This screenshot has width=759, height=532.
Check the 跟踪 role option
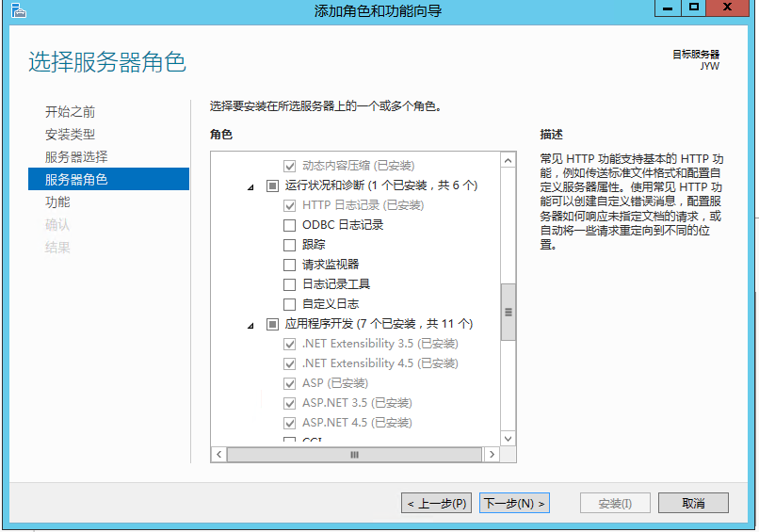point(290,245)
